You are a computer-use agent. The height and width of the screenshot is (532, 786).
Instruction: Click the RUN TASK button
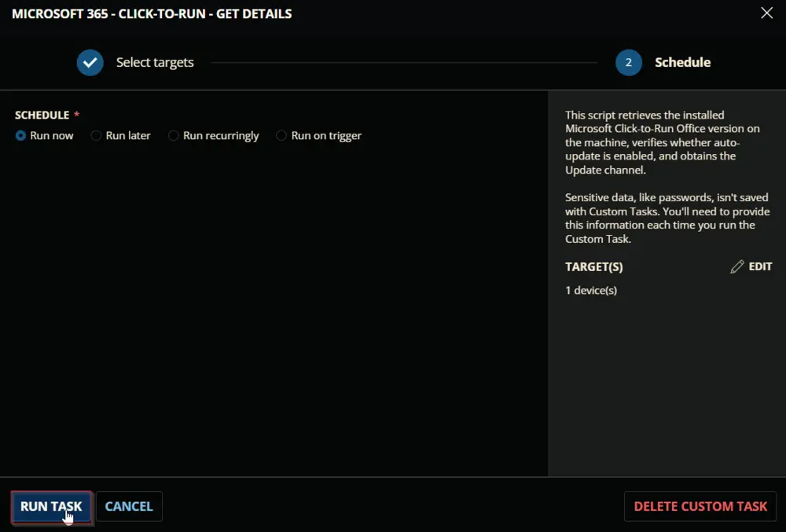click(x=51, y=506)
